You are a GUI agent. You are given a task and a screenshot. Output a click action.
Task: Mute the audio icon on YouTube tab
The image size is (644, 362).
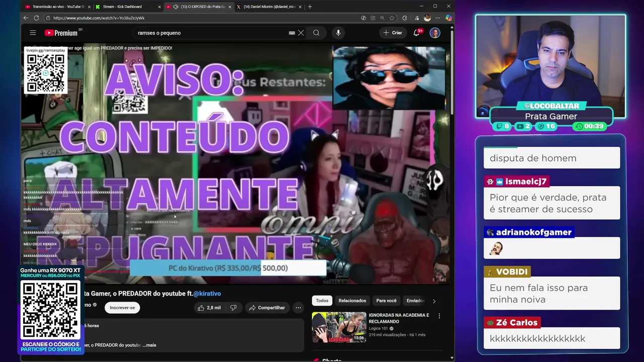(x=176, y=7)
